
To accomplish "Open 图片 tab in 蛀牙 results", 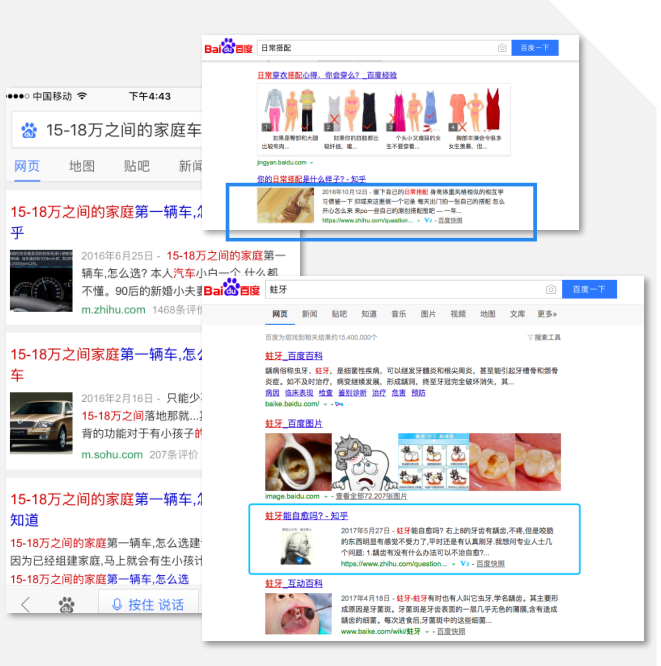I will (428, 314).
